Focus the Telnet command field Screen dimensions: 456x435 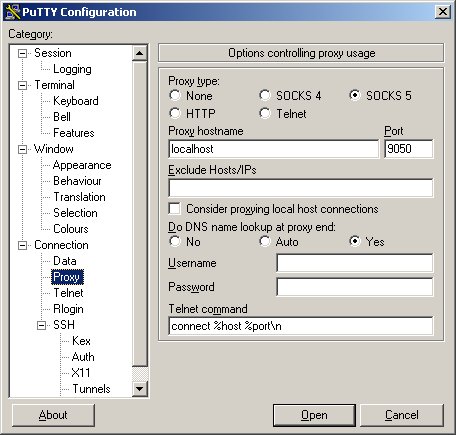(x=301, y=326)
